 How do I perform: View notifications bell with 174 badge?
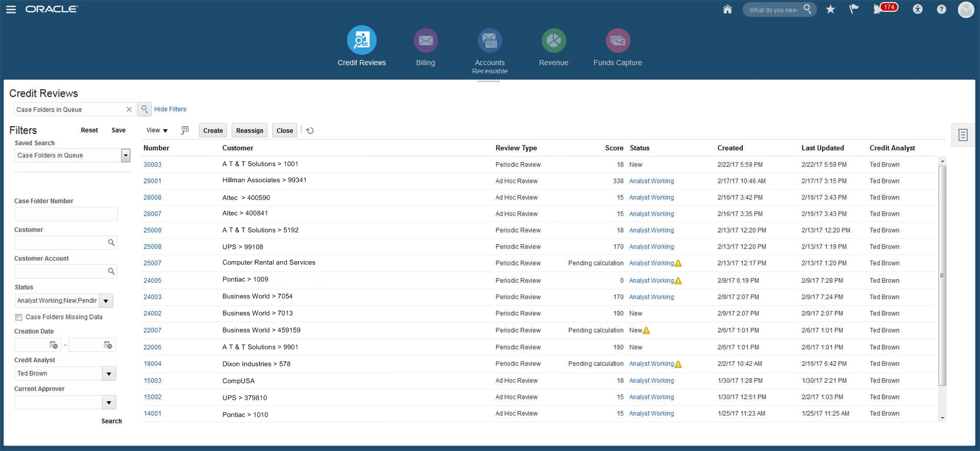(885, 9)
